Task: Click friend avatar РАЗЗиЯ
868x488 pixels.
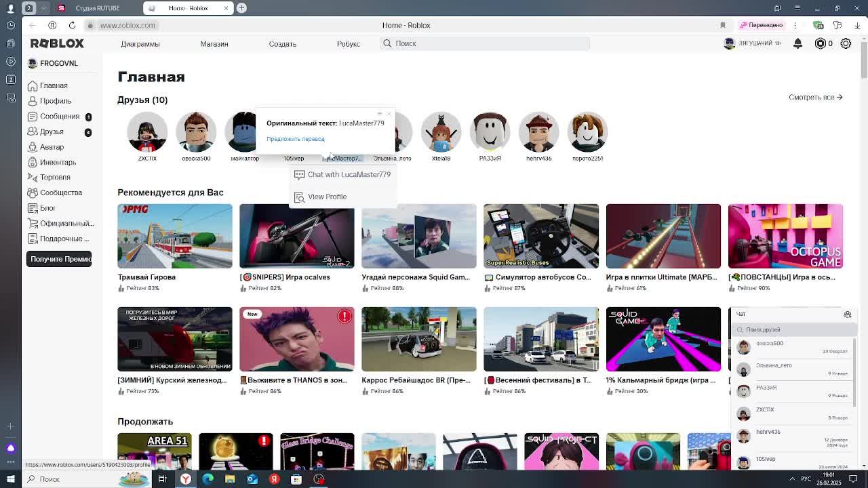Action: coord(490,132)
